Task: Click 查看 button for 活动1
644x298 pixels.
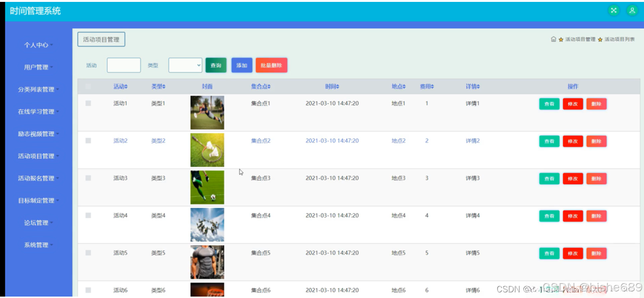Action: point(549,104)
